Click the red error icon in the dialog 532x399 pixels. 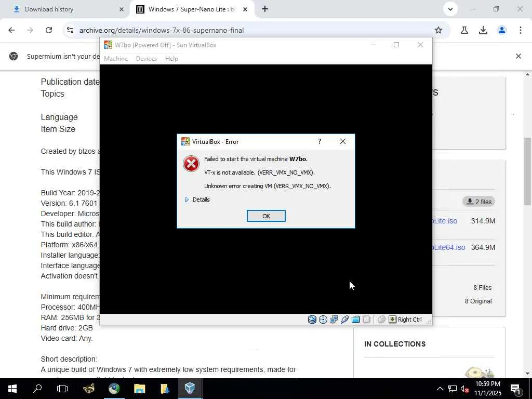click(x=191, y=164)
